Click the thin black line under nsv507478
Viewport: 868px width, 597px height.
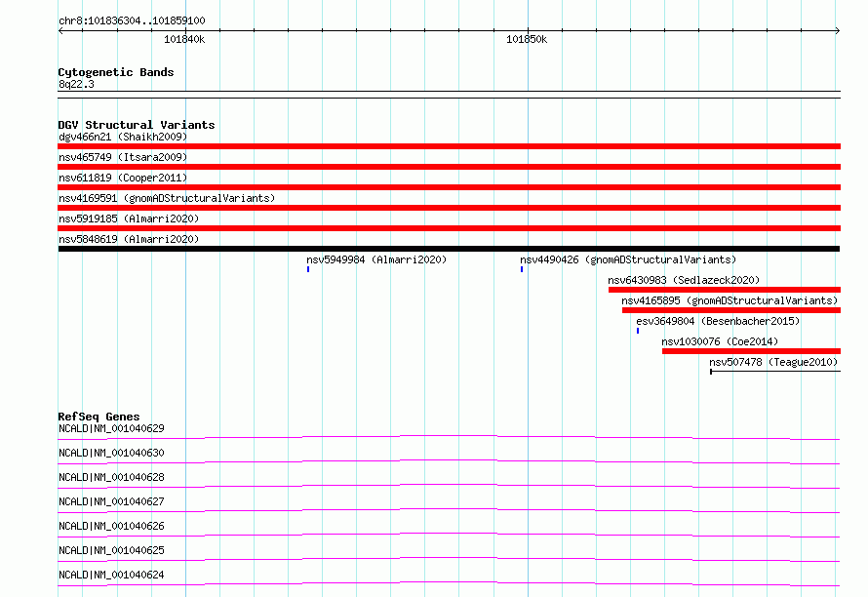pos(775,371)
